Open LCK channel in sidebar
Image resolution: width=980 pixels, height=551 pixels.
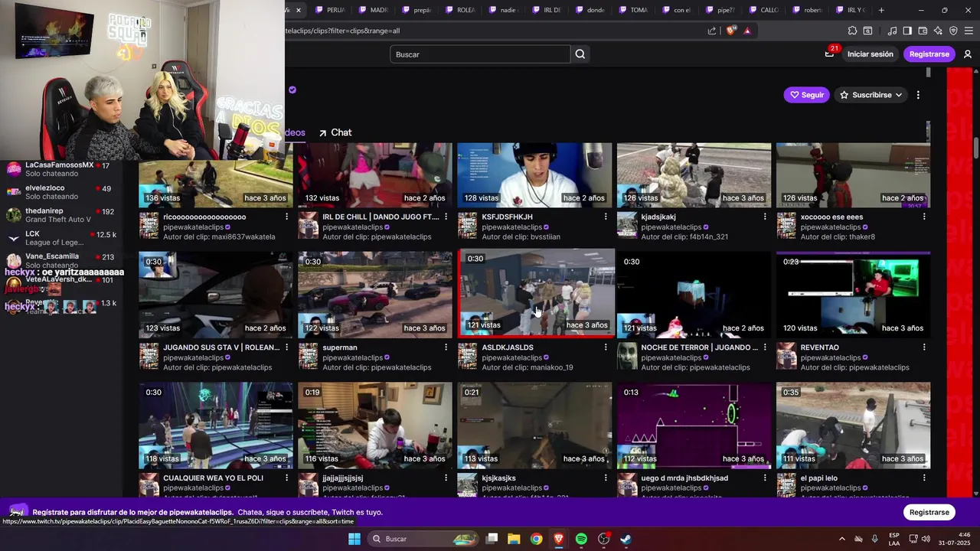[61, 238]
